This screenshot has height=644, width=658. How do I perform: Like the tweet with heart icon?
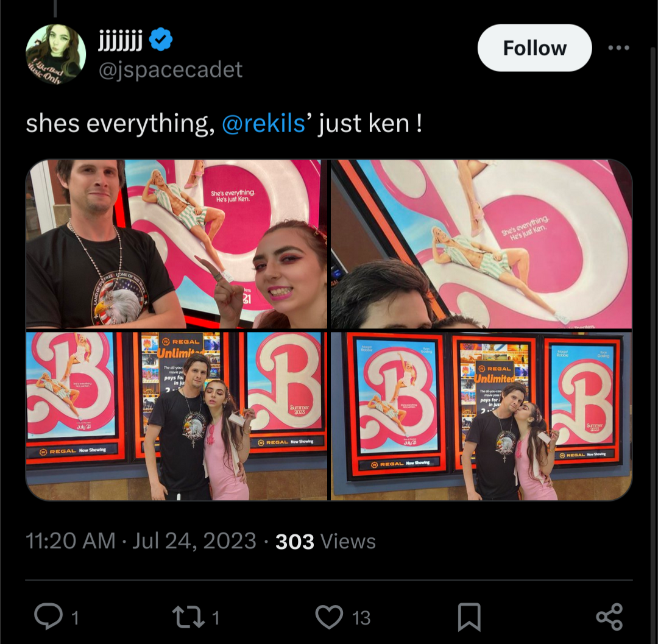tap(329, 617)
